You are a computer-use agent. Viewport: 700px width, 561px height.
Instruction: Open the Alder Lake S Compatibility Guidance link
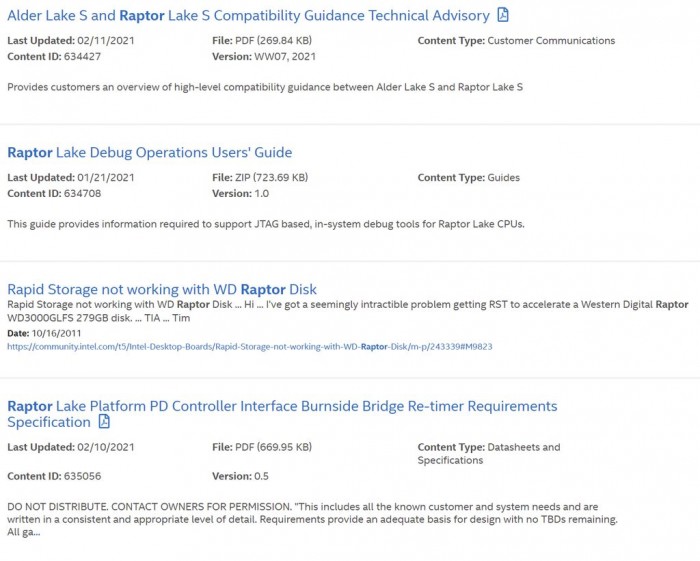pyautogui.click(x=248, y=16)
